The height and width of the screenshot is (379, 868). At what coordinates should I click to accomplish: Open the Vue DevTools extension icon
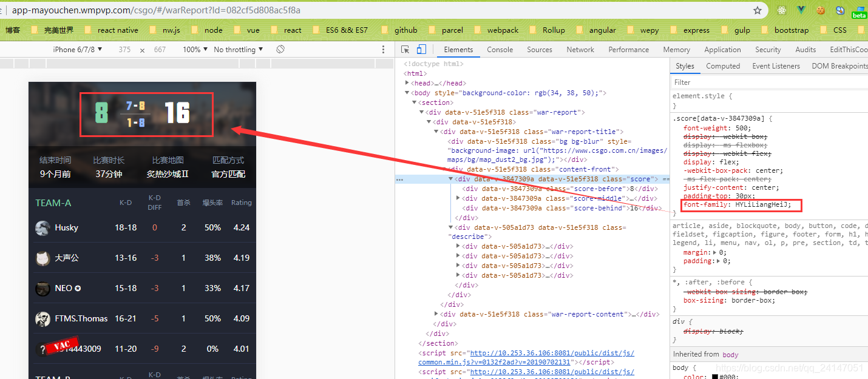[x=801, y=10]
